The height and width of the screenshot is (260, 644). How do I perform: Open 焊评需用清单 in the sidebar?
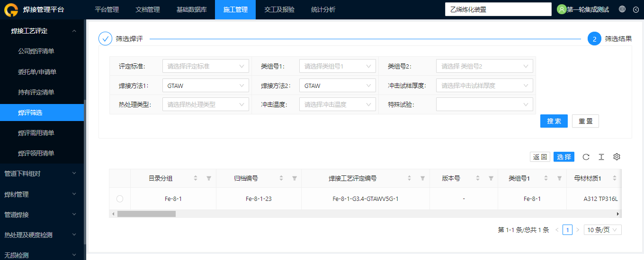[x=42, y=133]
